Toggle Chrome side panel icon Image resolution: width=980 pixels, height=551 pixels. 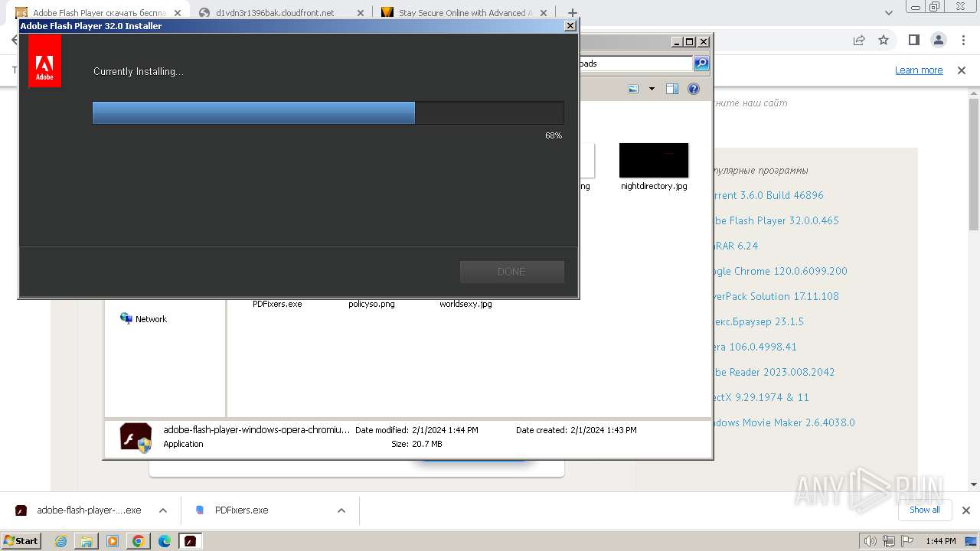pos(913,40)
